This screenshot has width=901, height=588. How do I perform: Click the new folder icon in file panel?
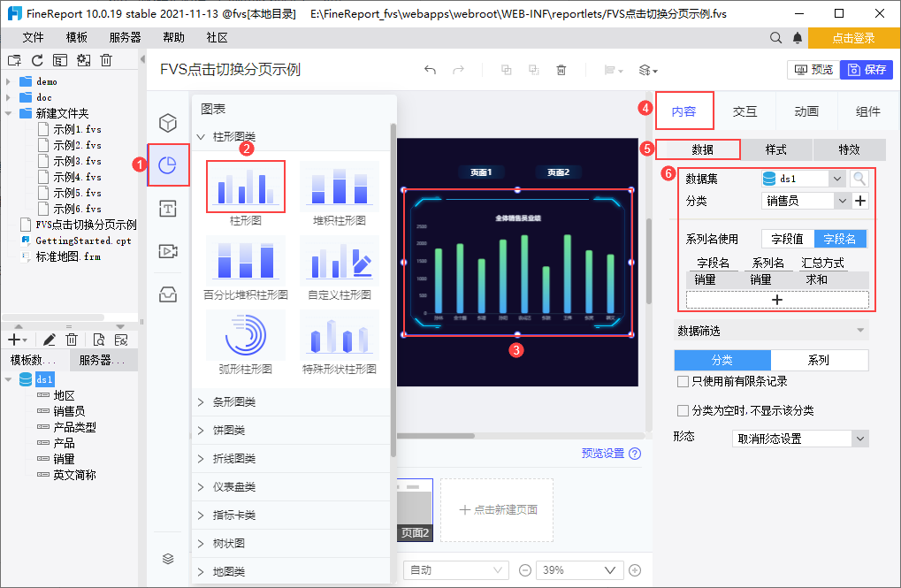pos(14,60)
